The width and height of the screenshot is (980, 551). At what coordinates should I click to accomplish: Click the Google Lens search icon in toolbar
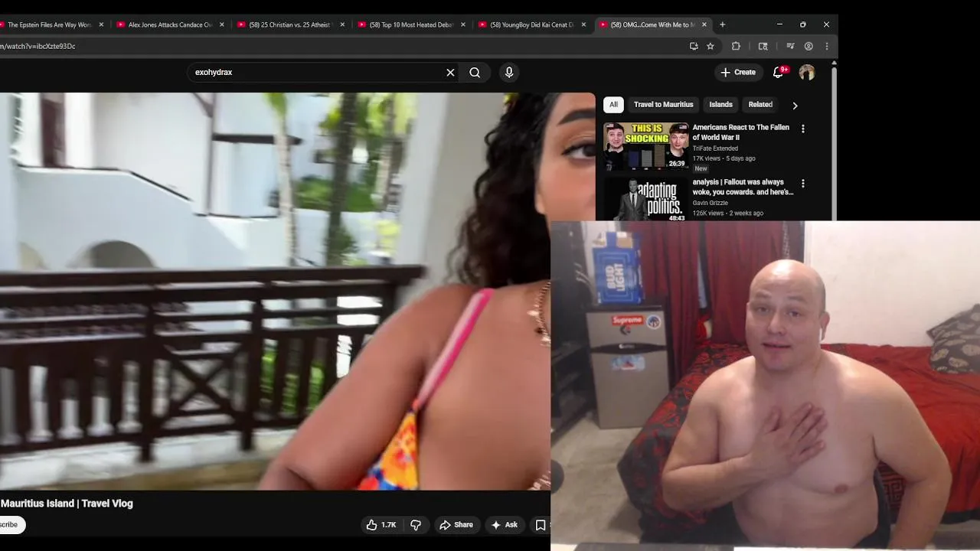(x=763, y=46)
